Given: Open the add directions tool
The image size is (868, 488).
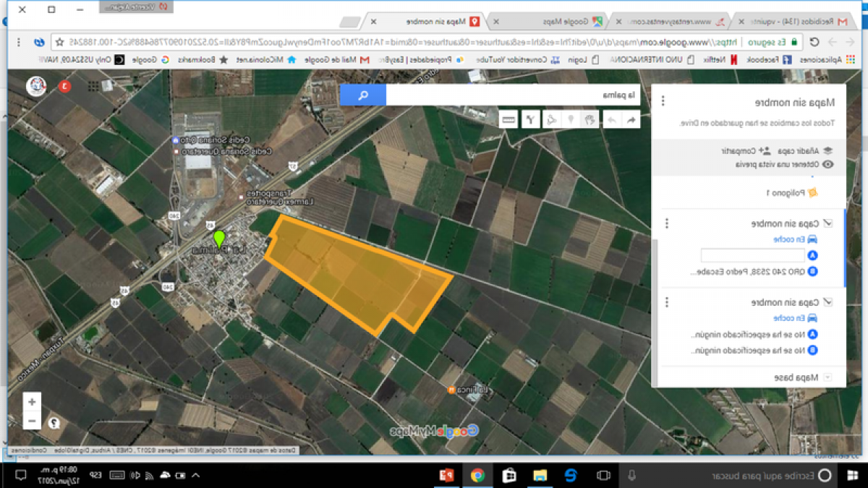Looking at the screenshot, I should click(532, 119).
